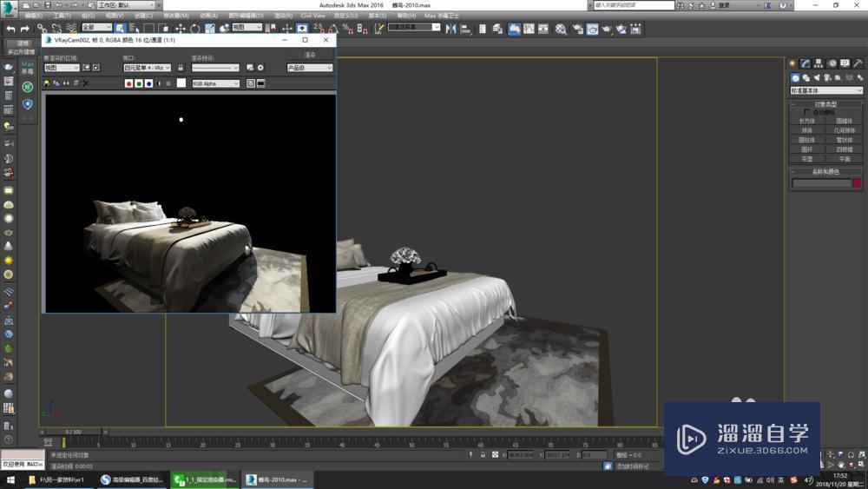This screenshot has width=868, height=489.
Task: Toggle the blue channel button
Action: (x=149, y=83)
